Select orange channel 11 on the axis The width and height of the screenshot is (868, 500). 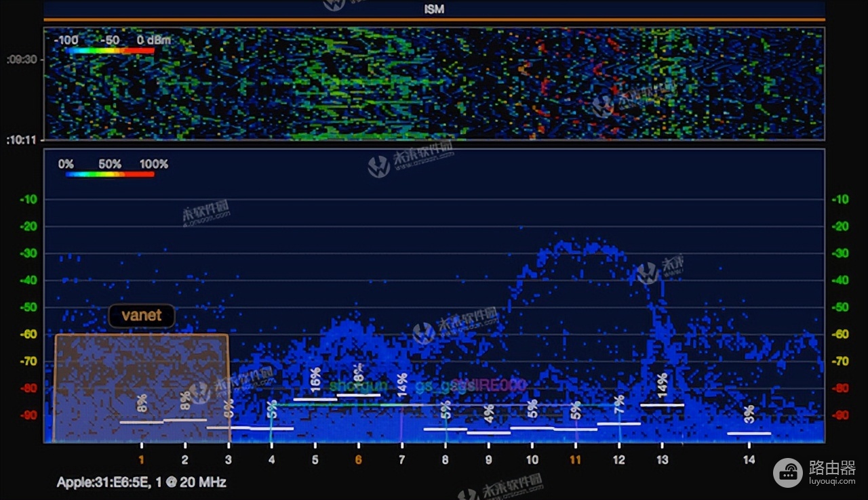click(x=576, y=460)
